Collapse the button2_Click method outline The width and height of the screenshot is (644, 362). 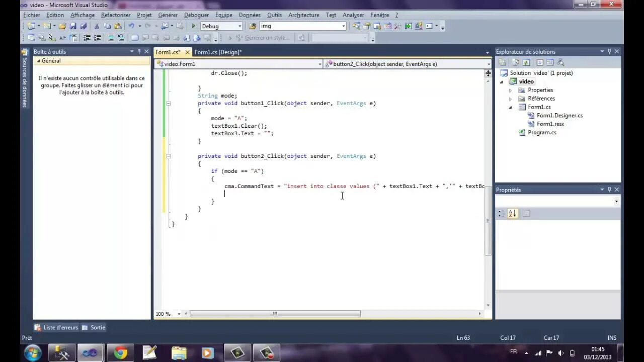(168, 156)
